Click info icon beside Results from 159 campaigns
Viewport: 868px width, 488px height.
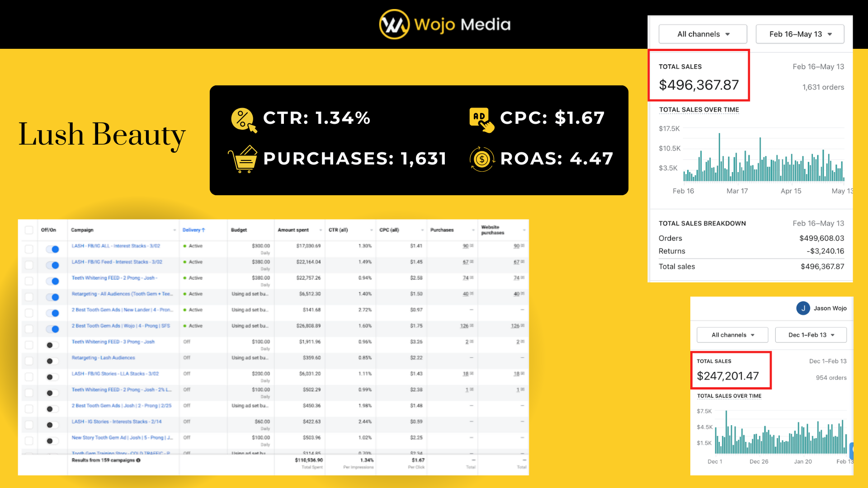[138, 460]
